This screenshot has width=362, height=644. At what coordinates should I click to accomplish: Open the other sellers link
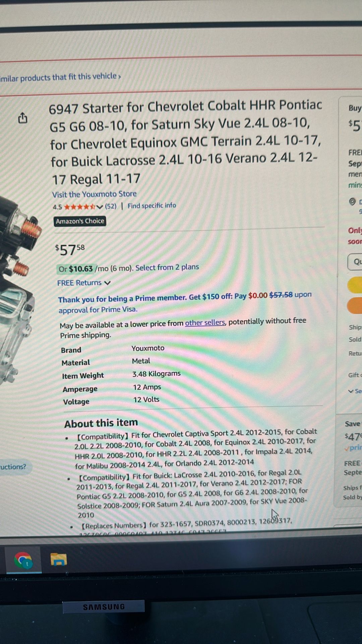click(205, 322)
